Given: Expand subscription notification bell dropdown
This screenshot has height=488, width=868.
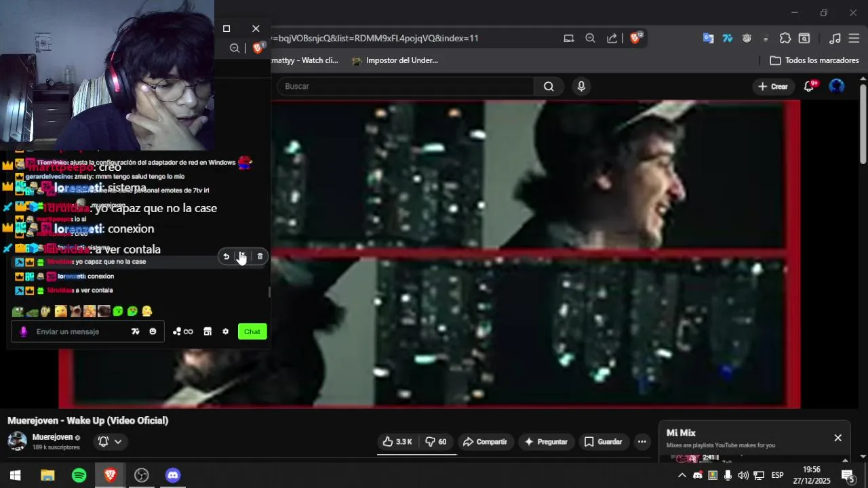Looking at the screenshot, I should coord(110,441).
